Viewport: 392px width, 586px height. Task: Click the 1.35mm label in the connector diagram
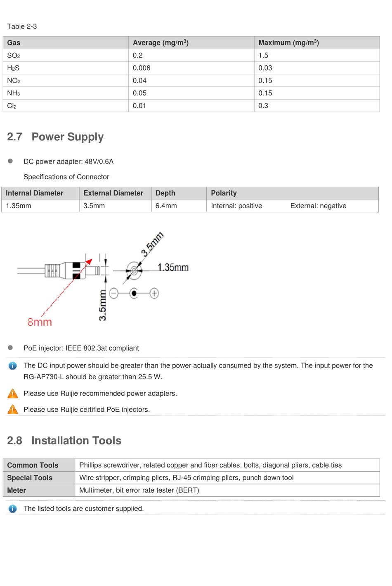[x=173, y=267]
